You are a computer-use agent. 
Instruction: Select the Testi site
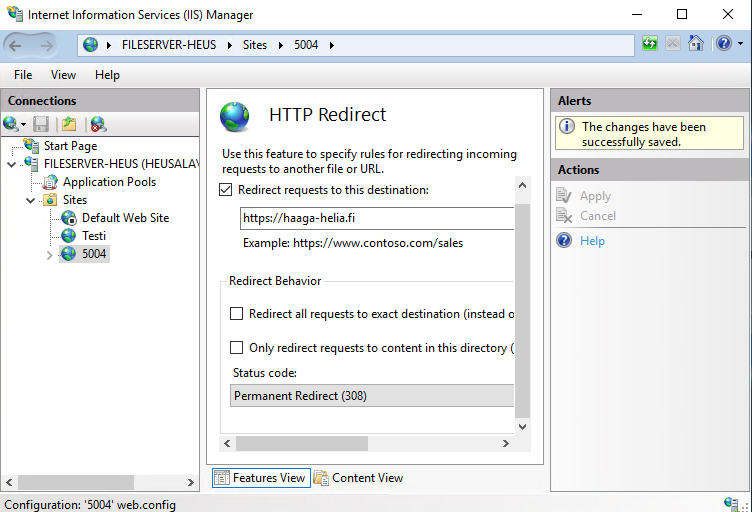[x=94, y=236]
